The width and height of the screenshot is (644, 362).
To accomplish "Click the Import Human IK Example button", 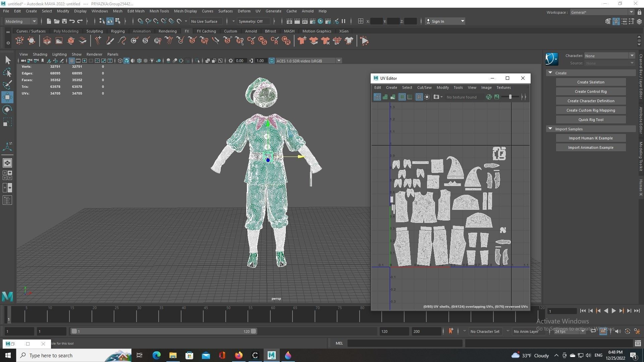I will coord(591,138).
